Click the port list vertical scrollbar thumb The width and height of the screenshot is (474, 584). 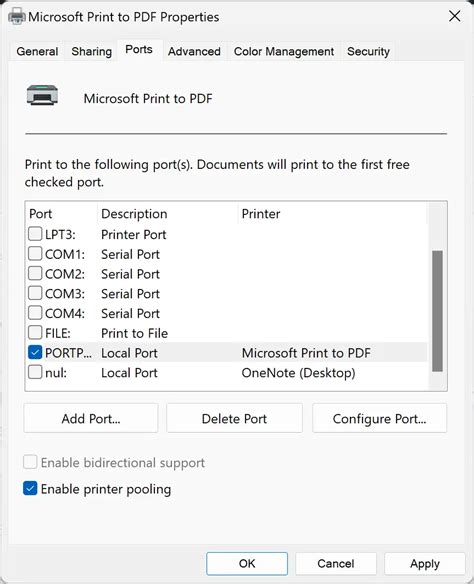coord(437,311)
